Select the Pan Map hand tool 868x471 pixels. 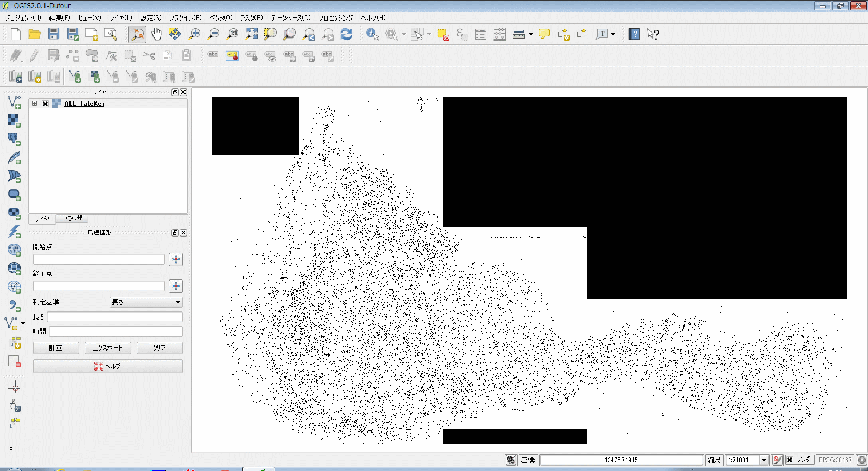[156, 34]
